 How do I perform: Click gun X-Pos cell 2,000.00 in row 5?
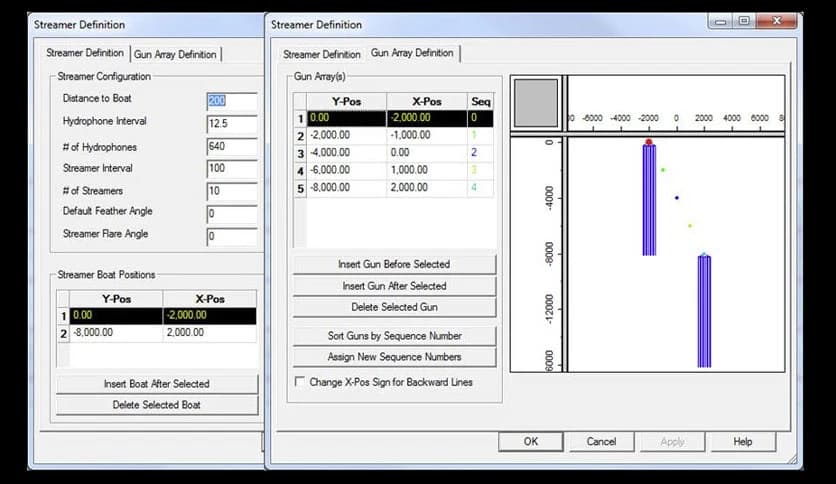pyautogui.click(x=427, y=188)
